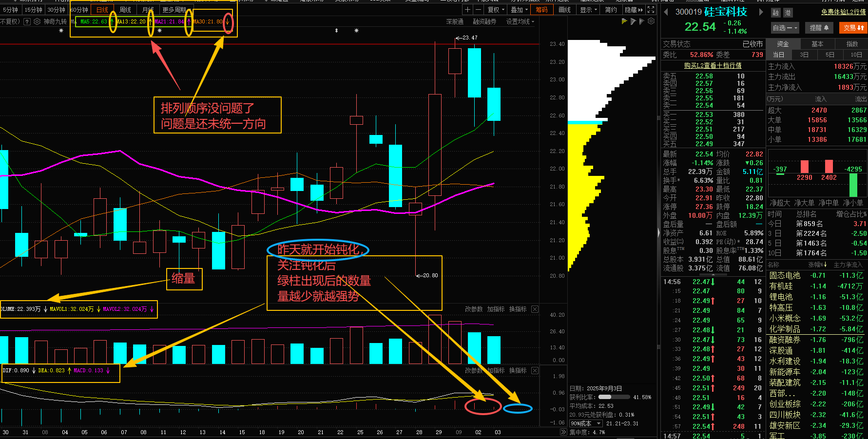Select 3日 capital flow range
This screenshot has height=439, width=868.
click(804, 55)
